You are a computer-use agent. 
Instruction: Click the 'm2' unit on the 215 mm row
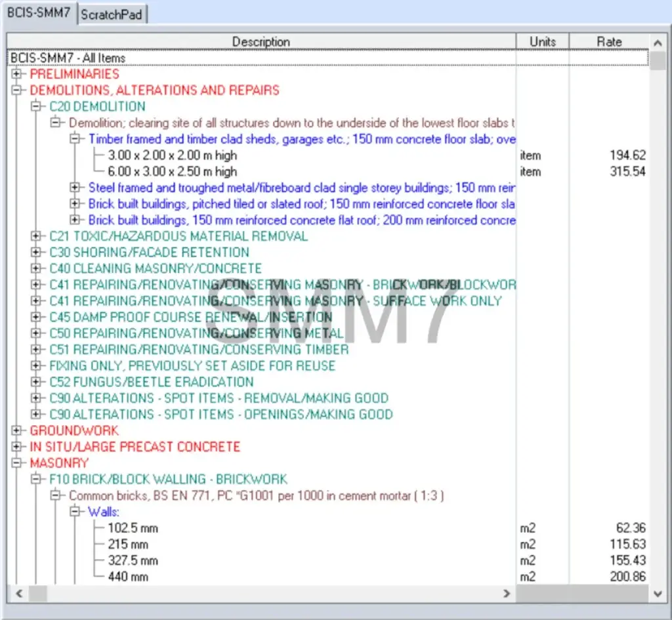[x=528, y=544]
